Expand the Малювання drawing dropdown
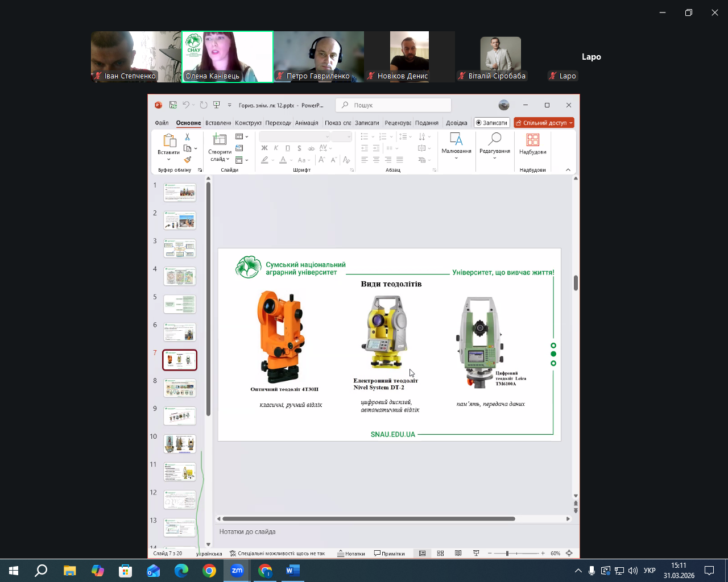 click(x=456, y=158)
